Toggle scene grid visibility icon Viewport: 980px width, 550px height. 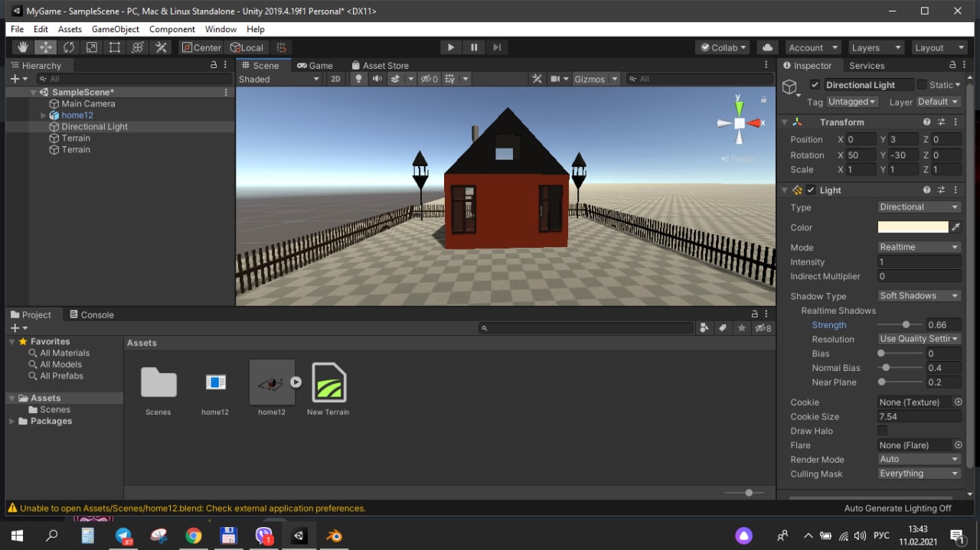pyautogui.click(x=450, y=79)
